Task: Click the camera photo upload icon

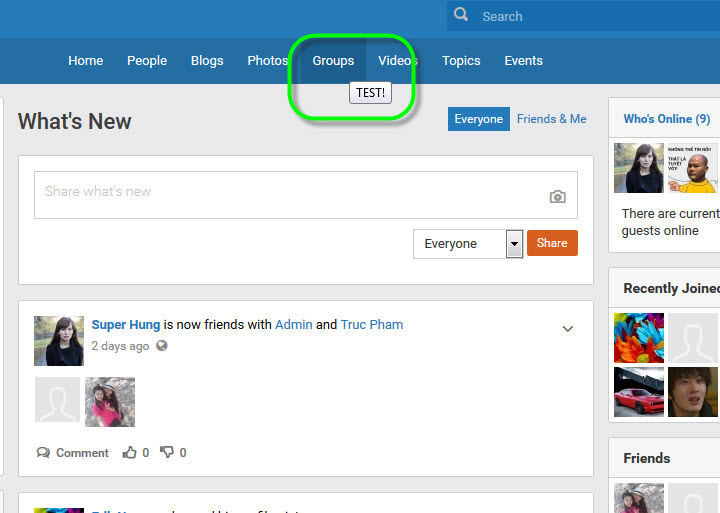Action: point(558,197)
